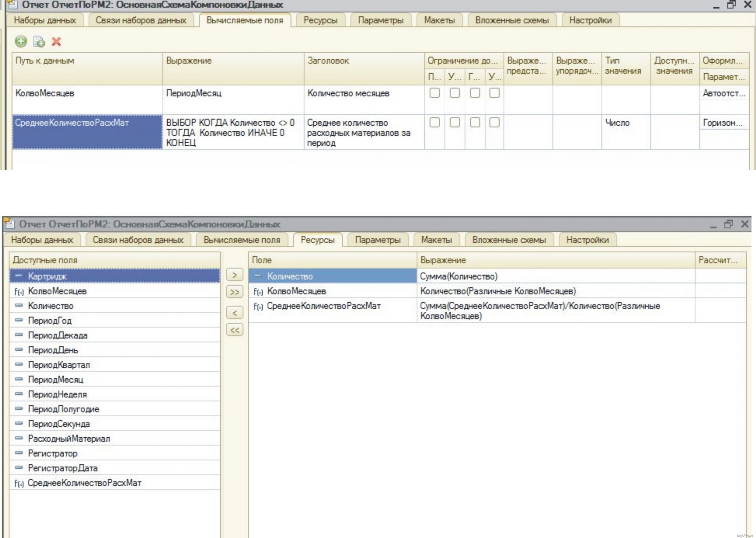Screen dimensions: 756x538
Task: Click the Выражение column header in upper table
Action: click(x=233, y=68)
